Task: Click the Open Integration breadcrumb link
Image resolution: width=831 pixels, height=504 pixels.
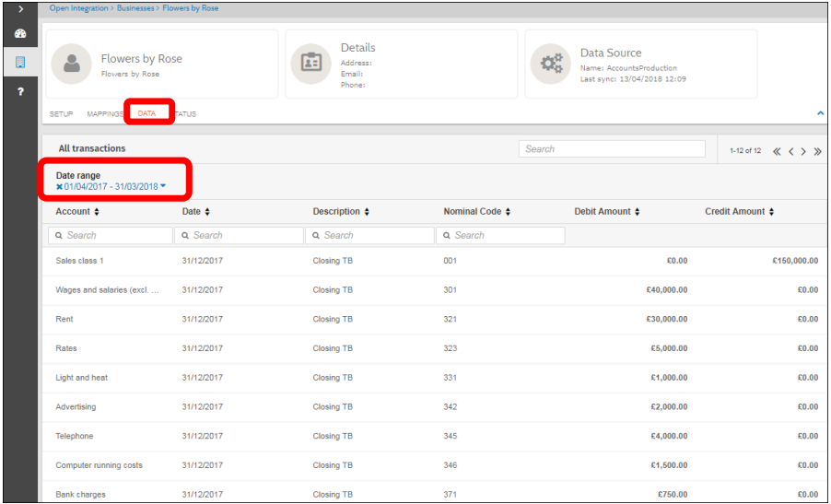Action: pos(79,8)
